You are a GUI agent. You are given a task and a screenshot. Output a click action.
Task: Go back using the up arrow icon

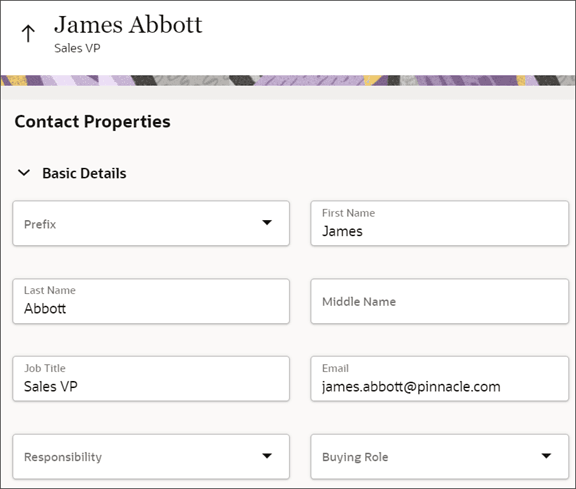coord(28,33)
